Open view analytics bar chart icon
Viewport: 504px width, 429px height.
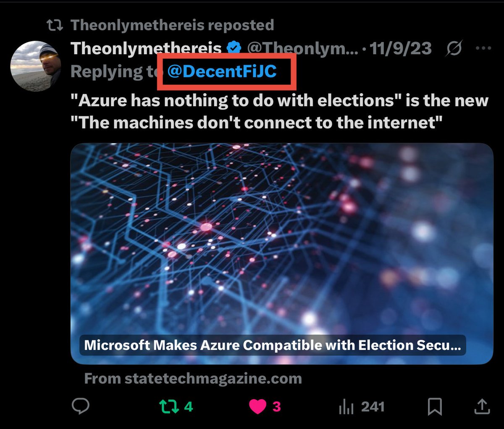point(346,407)
